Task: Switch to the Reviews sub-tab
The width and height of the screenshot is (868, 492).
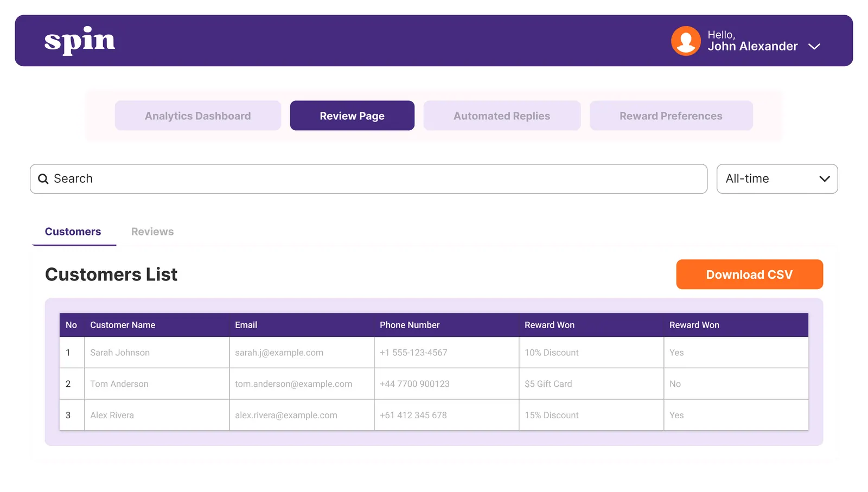Action: click(152, 232)
